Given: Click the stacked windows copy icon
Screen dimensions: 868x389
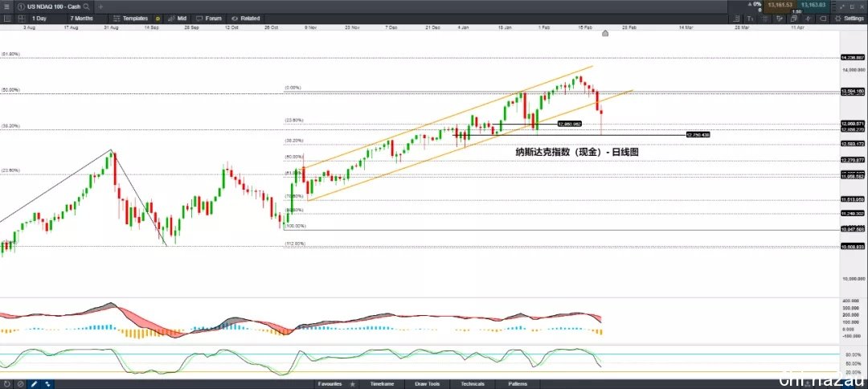Looking at the screenshot, I should [x=794, y=18].
